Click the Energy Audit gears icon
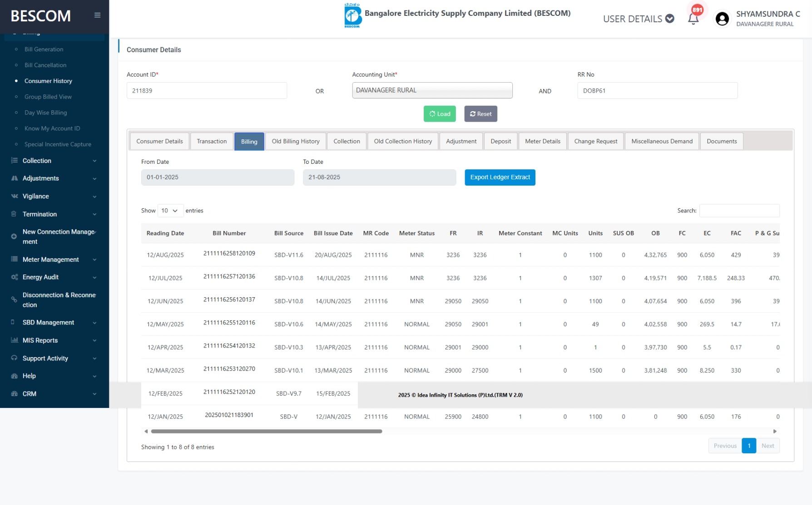The width and height of the screenshot is (812, 505). [x=15, y=277]
